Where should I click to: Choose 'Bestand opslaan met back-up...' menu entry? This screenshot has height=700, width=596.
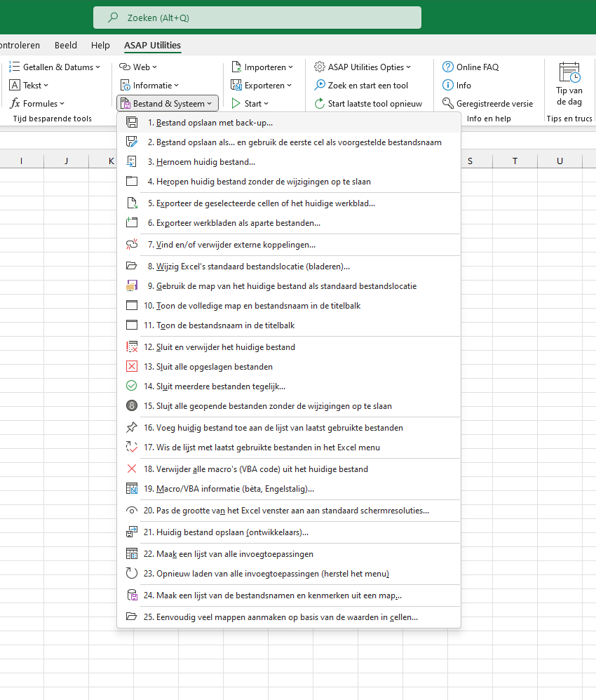point(289,122)
